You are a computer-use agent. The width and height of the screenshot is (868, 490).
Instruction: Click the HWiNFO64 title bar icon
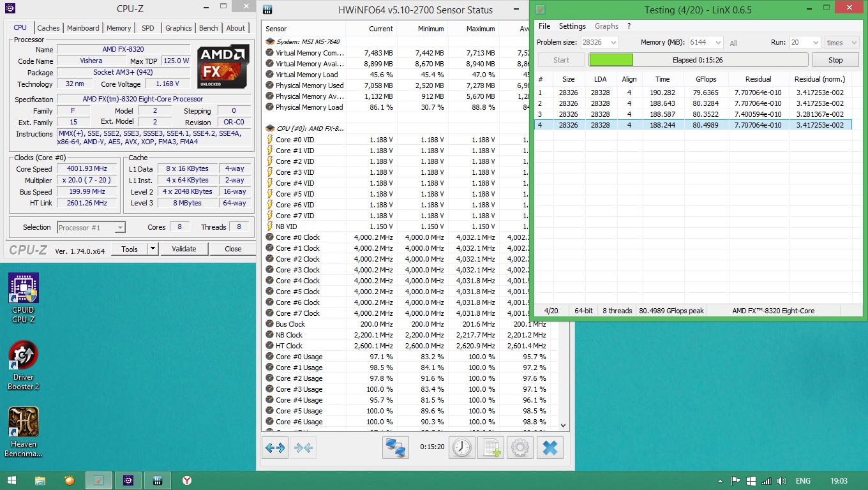(x=267, y=10)
